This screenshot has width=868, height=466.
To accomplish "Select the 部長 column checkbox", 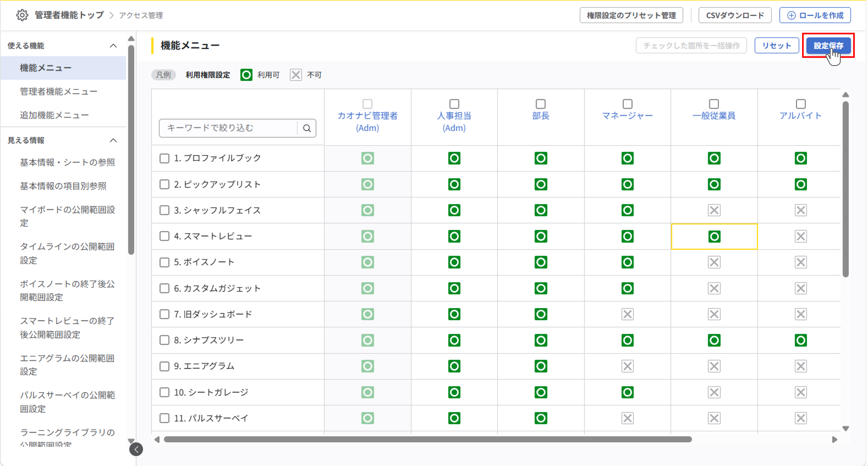I will 541,103.
